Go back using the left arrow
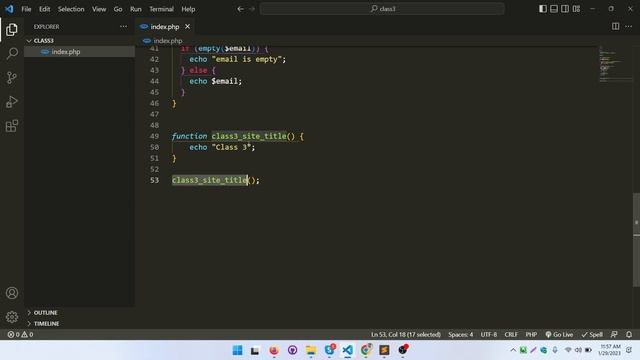This screenshot has width=640, height=360. click(x=240, y=9)
